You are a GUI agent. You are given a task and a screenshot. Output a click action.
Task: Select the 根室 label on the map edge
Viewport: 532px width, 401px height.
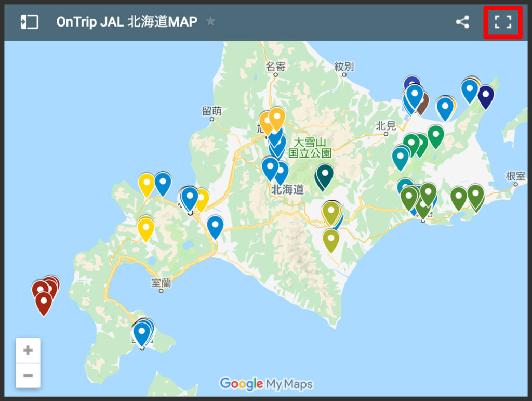coord(515,176)
